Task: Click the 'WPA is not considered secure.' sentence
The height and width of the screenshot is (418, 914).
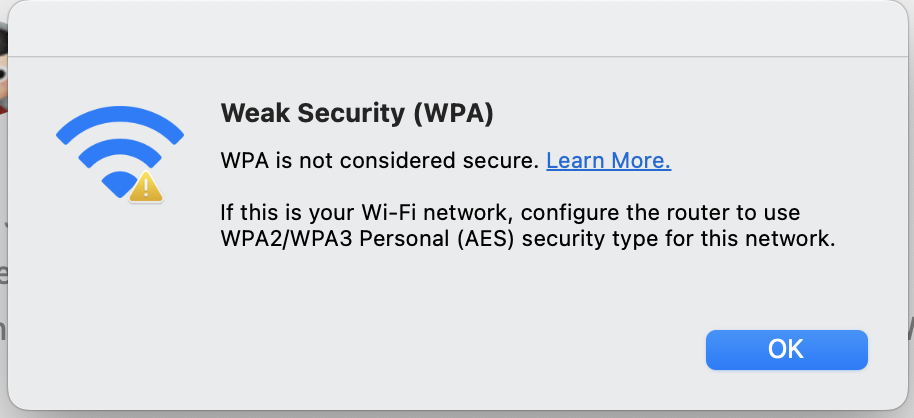Action: 379,160
